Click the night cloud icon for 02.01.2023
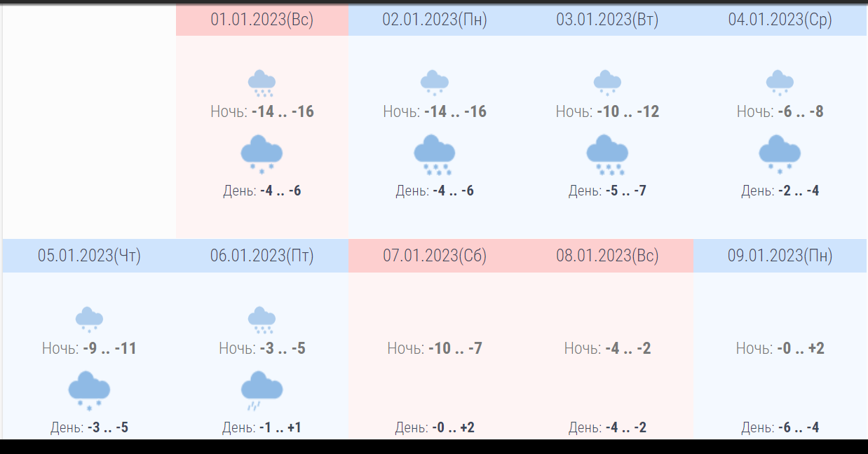 (x=435, y=82)
